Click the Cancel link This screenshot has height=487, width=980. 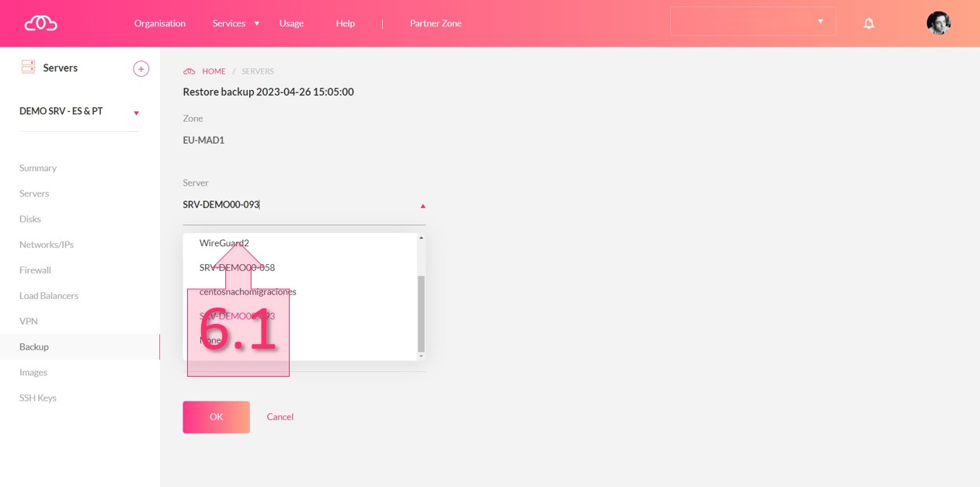coord(280,417)
